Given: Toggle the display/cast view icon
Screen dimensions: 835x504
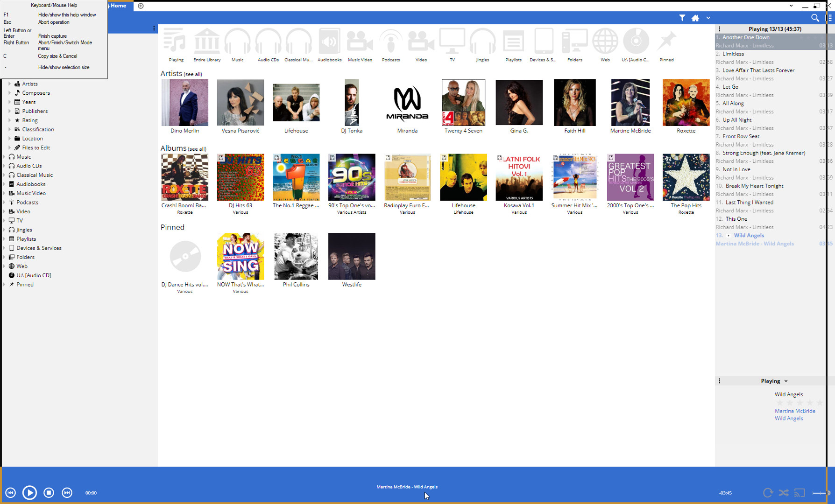Looking at the screenshot, I should [x=800, y=492].
